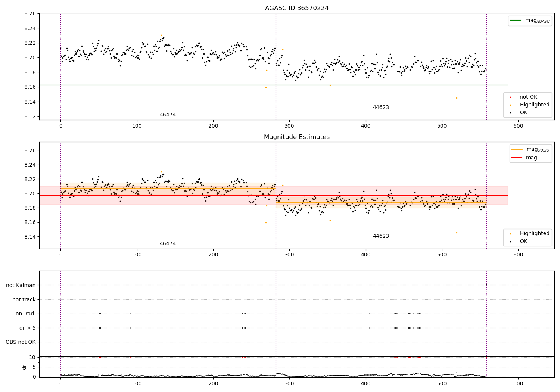
Task: Select 'OK' in the Magnitude Estimates legend
Action: pyautogui.click(x=518, y=241)
